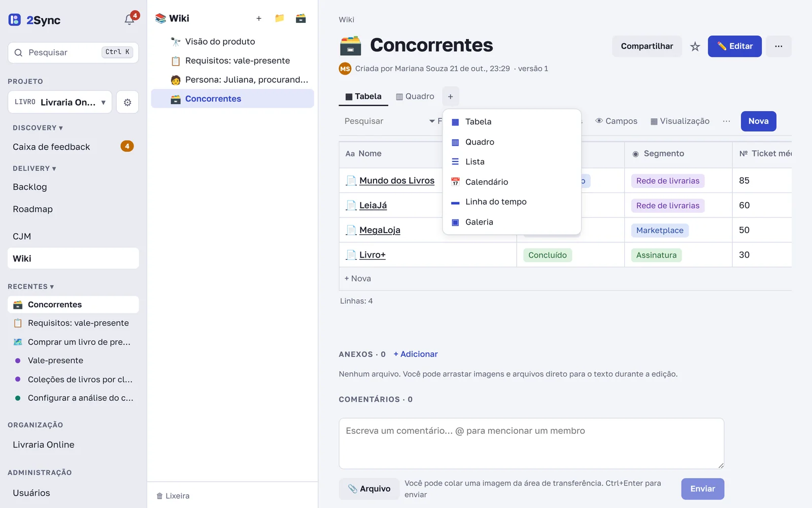812x508 pixels.
Task: Open the Campos field visibility options
Action: (617, 121)
